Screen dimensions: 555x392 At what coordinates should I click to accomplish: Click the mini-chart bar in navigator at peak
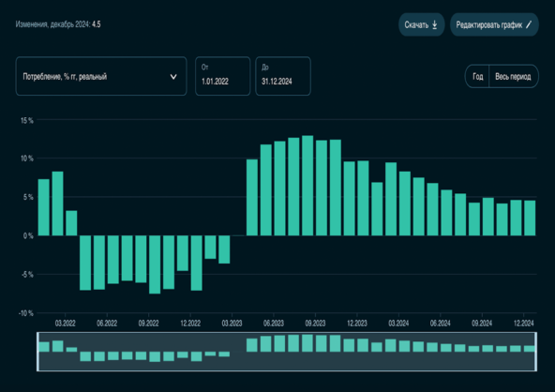307,343
